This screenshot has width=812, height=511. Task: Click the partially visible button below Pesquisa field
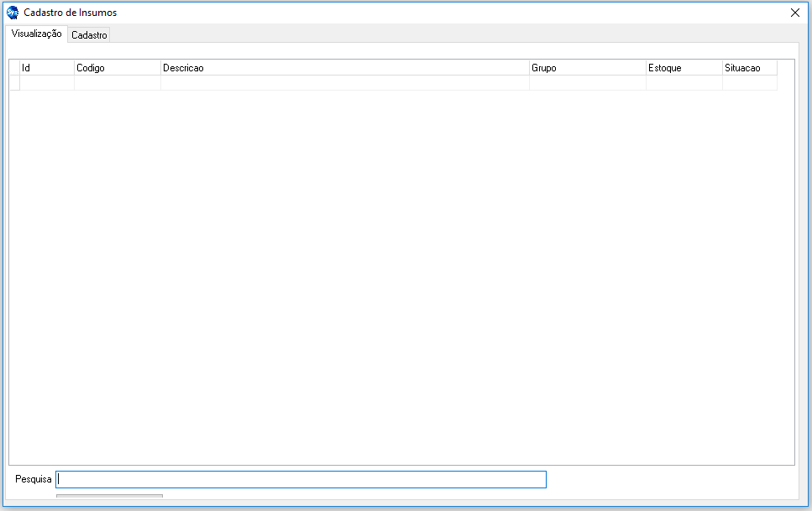click(x=109, y=497)
